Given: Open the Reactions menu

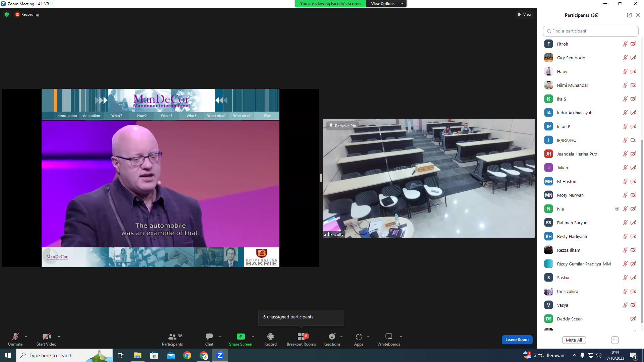Looking at the screenshot, I should click(332, 339).
